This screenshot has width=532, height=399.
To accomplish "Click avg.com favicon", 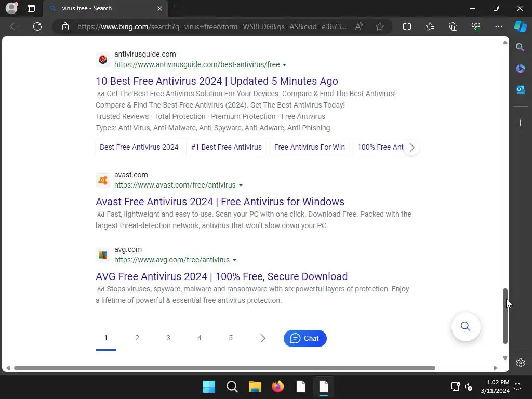I will (103, 255).
